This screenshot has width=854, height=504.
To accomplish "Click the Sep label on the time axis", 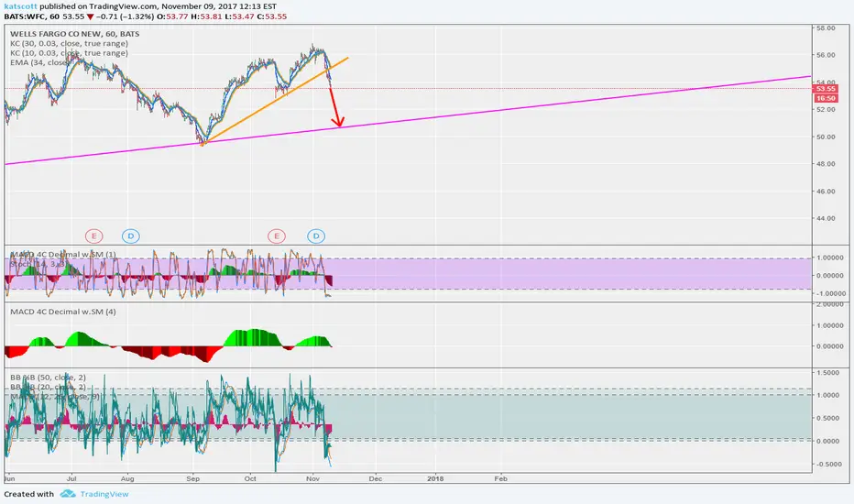I will click(x=192, y=479).
